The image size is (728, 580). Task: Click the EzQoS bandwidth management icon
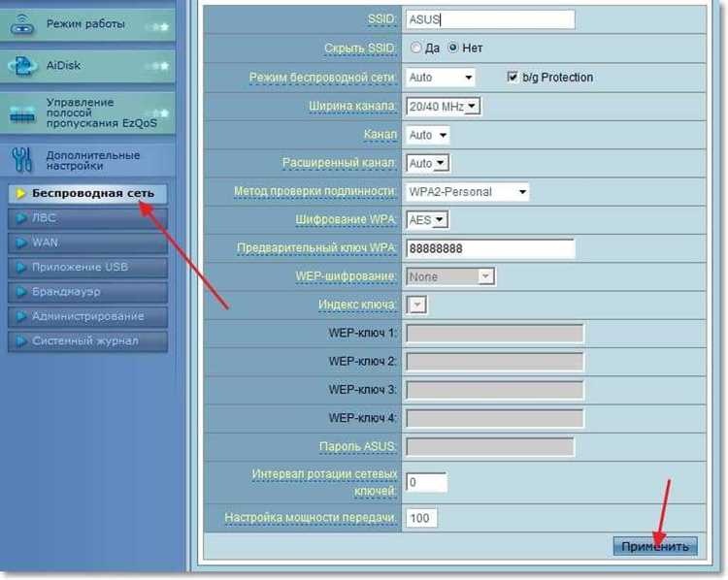pyautogui.click(x=22, y=114)
